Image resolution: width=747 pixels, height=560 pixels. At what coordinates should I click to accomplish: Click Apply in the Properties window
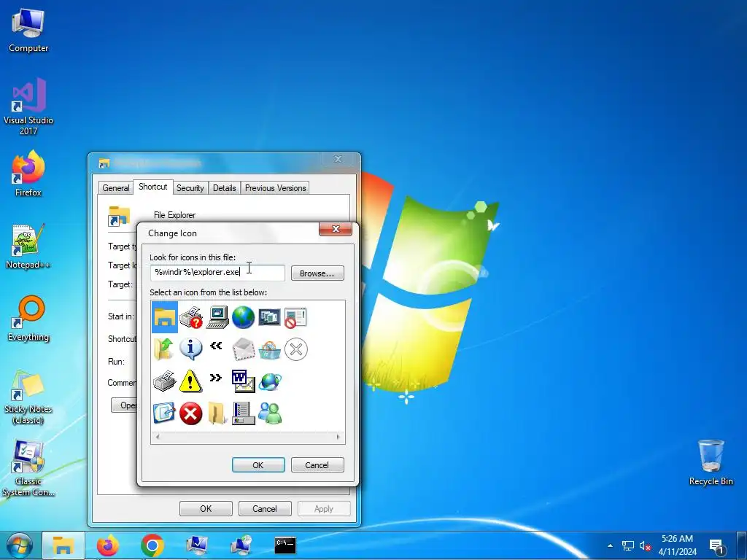pos(324,508)
